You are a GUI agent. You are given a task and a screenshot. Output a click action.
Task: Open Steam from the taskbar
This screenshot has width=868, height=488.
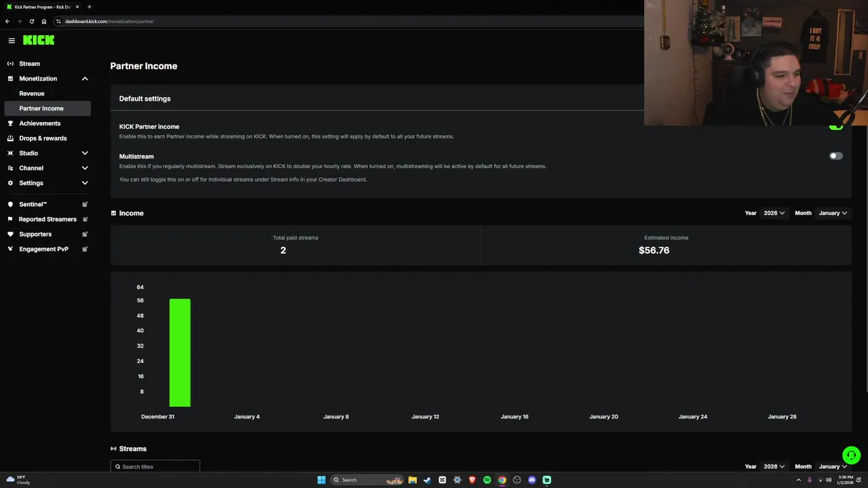pyautogui.click(x=427, y=480)
